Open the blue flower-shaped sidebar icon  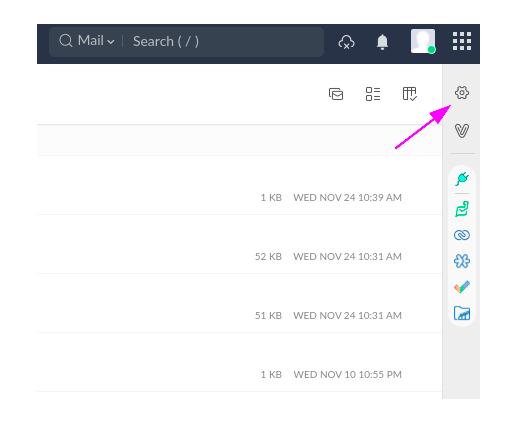tap(462, 261)
